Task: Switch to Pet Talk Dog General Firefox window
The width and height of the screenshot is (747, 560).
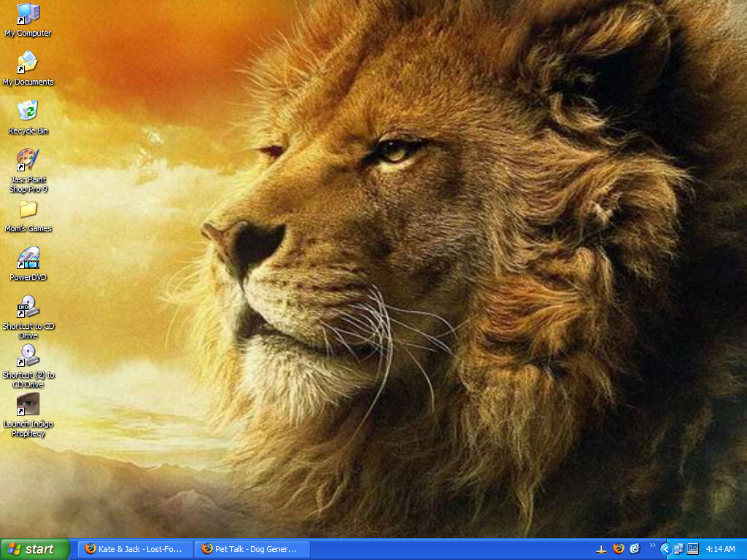Action: click(x=252, y=549)
